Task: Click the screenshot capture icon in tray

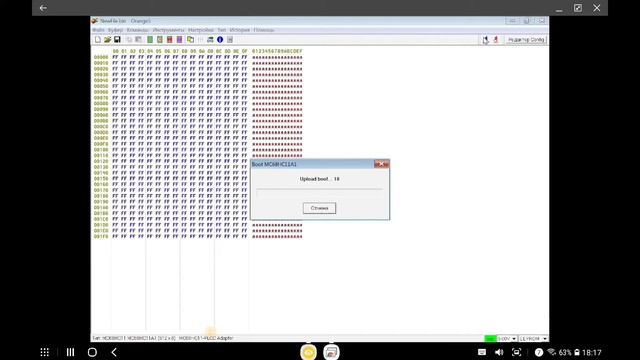Action: pyautogui.click(x=516, y=352)
